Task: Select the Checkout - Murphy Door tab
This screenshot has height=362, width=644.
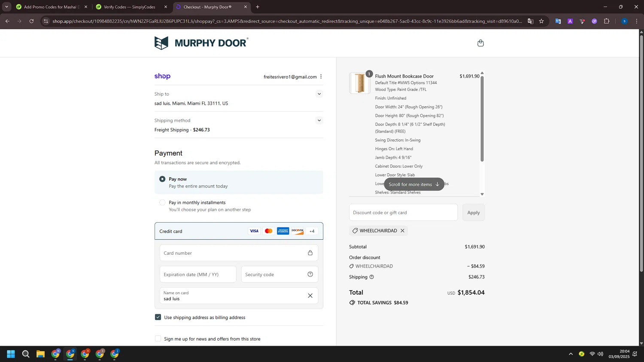Action: click(211, 7)
